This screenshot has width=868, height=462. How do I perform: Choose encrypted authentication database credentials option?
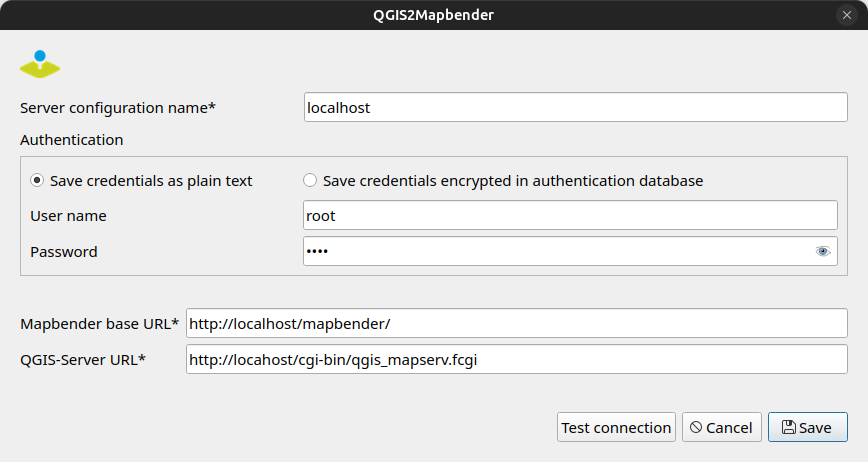tap(310, 181)
